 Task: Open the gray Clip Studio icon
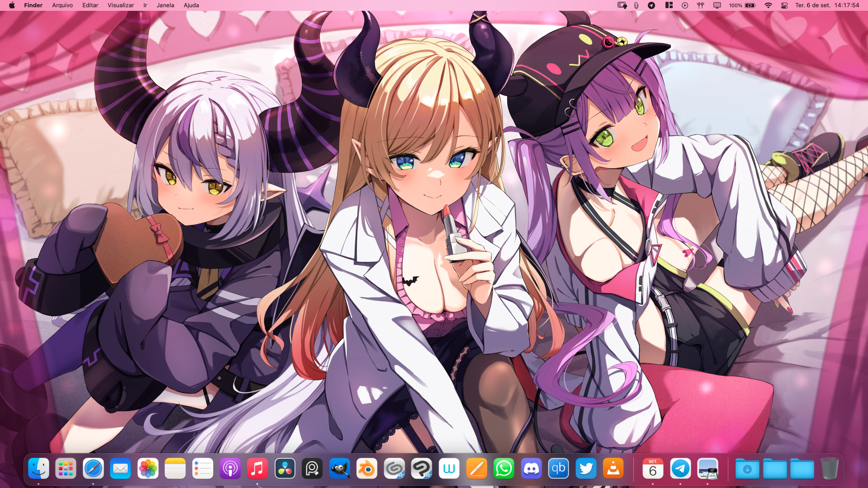click(x=394, y=469)
